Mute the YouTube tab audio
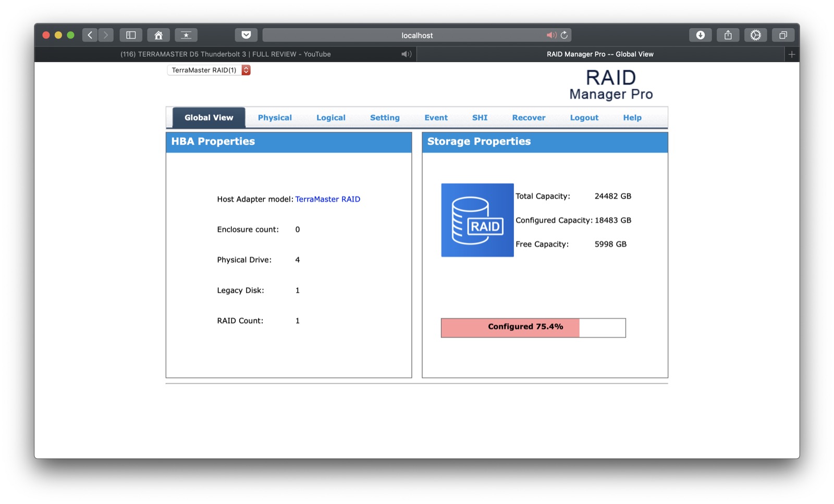The image size is (834, 504). click(406, 54)
